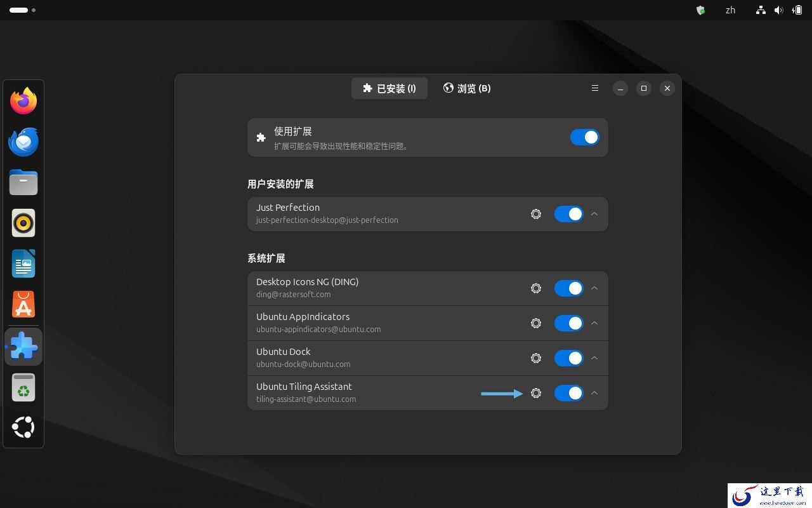
Task: Turn off the Ubuntu Dock extension
Action: (x=568, y=358)
